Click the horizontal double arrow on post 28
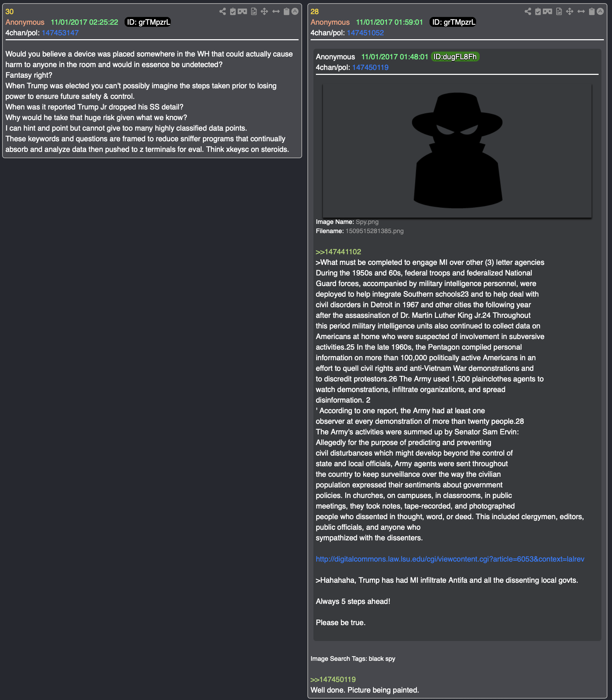612x700 pixels. click(x=581, y=12)
